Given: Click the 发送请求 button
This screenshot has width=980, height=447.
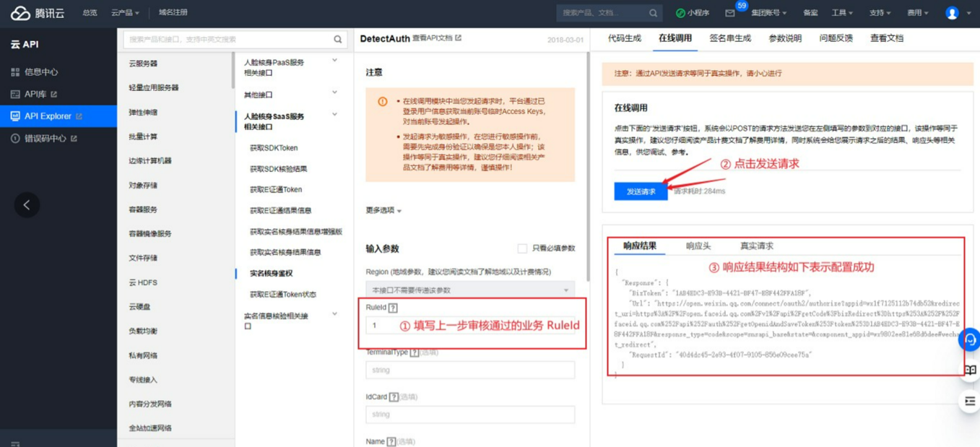Looking at the screenshot, I should (641, 191).
